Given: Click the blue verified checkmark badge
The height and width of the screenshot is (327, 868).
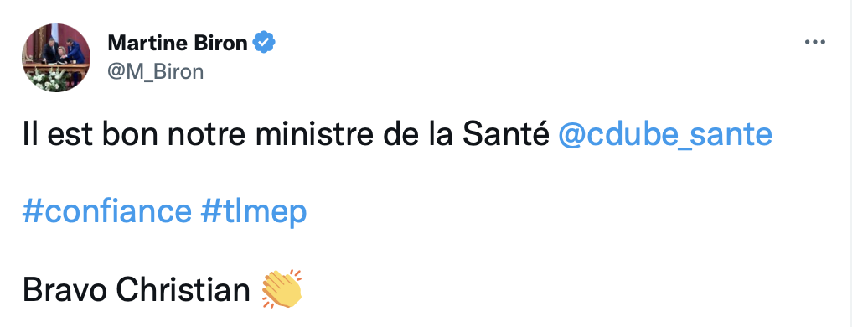Looking at the screenshot, I should coord(264,43).
